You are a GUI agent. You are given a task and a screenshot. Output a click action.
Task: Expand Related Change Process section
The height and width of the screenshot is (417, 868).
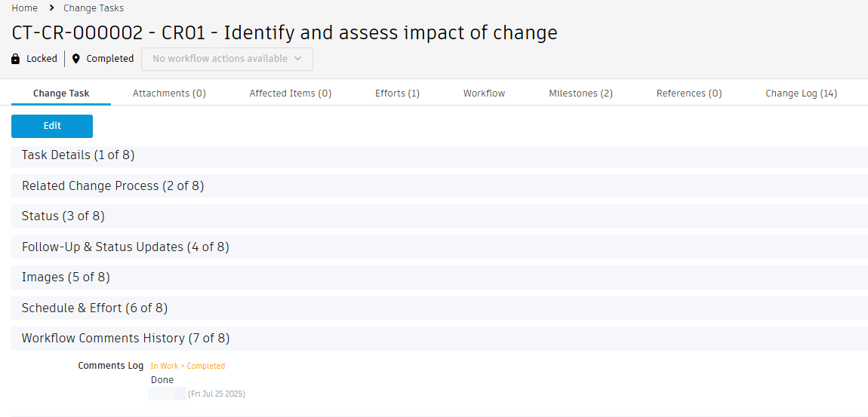tap(112, 186)
